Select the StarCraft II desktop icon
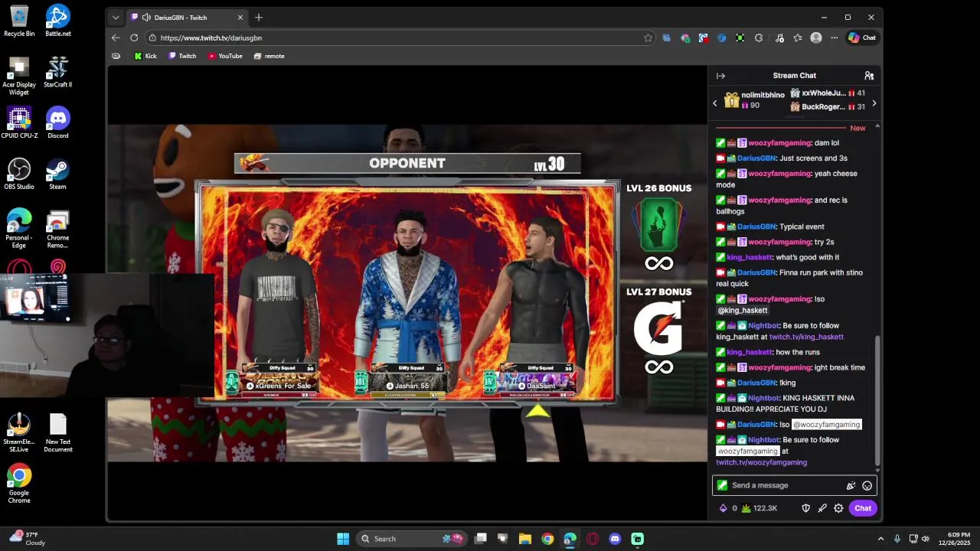The height and width of the screenshot is (551, 980). 57,72
